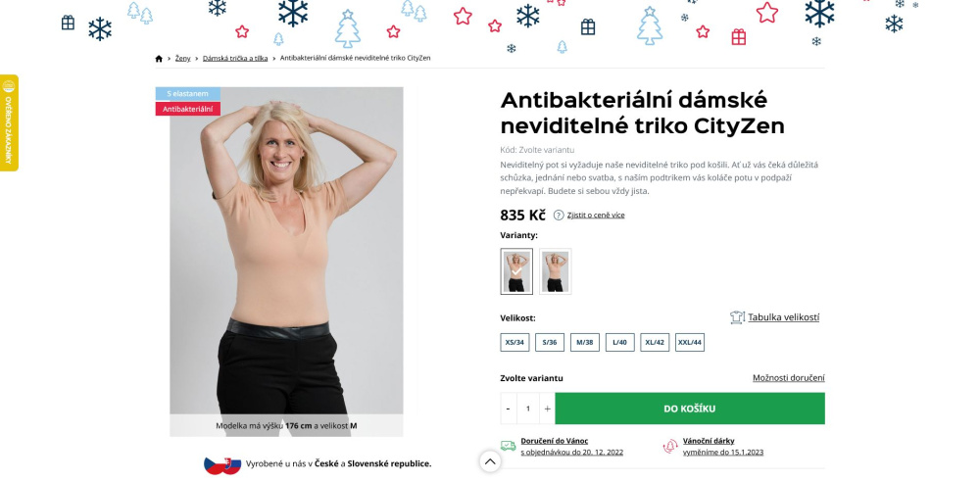This screenshot has width=980, height=482.
Task: Open Dámská trička a tílka breadcrumb
Action: pos(235,58)
